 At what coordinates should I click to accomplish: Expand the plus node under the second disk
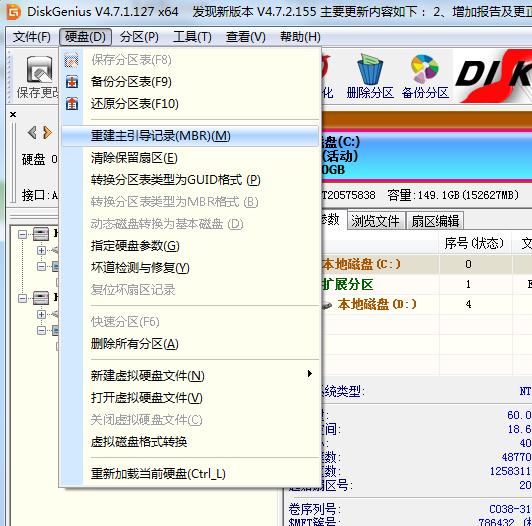click(x=41, y=314)
